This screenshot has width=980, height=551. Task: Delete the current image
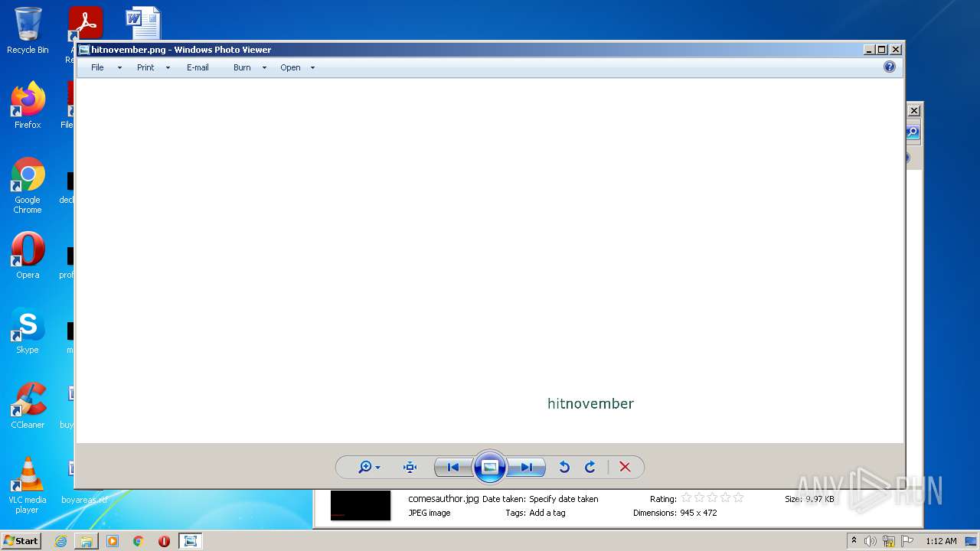pyautogui.click(x=625, y=467)
